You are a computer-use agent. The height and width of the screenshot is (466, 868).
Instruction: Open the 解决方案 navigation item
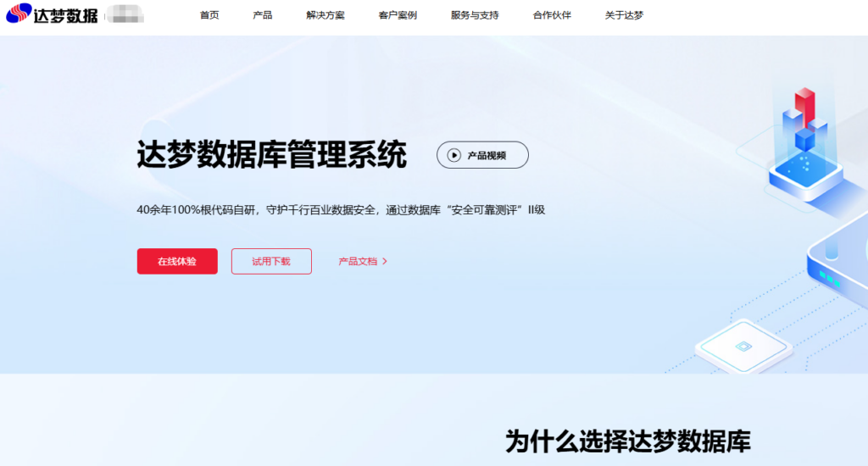(x=325, y=15)
